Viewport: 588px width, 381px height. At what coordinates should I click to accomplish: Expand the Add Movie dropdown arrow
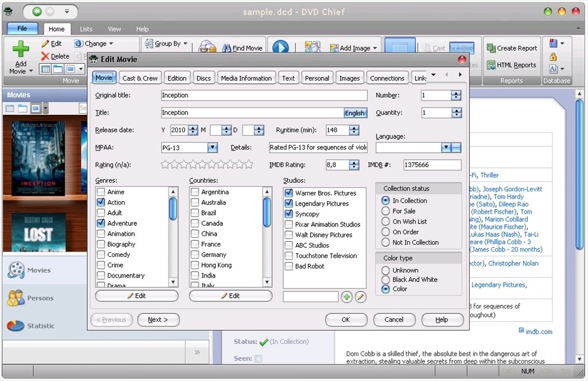31,71
